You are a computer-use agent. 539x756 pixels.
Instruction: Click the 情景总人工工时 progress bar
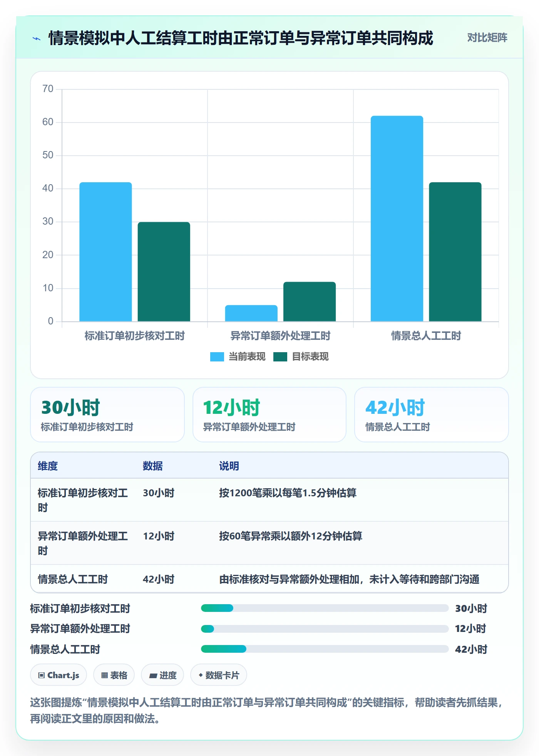point(325,649)
